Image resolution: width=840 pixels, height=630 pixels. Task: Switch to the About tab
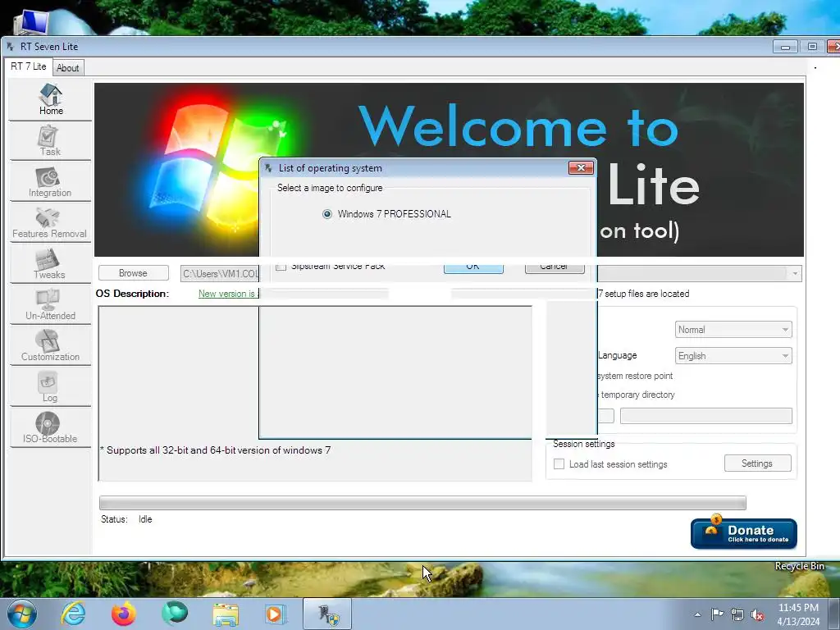click(68, 68)
